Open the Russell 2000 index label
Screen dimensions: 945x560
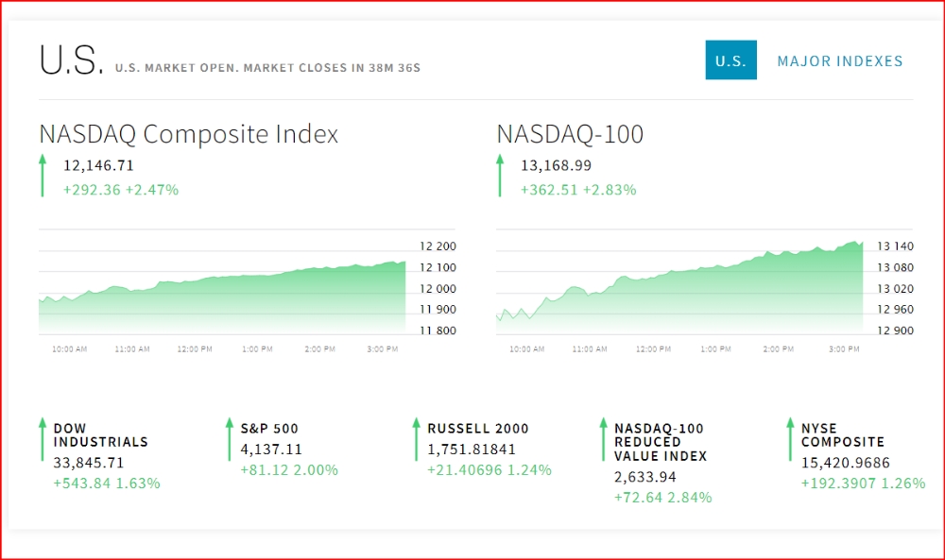click(x=478, y=429)
